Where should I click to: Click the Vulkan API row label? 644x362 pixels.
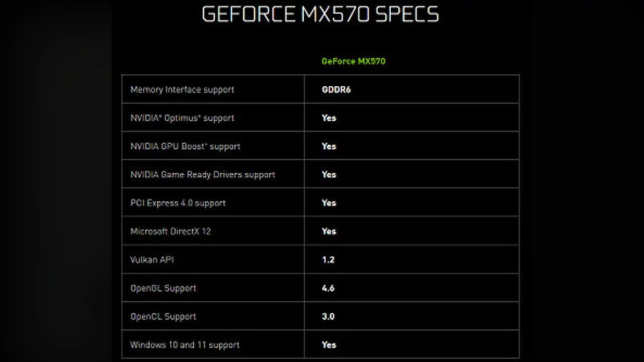point(152,260)
